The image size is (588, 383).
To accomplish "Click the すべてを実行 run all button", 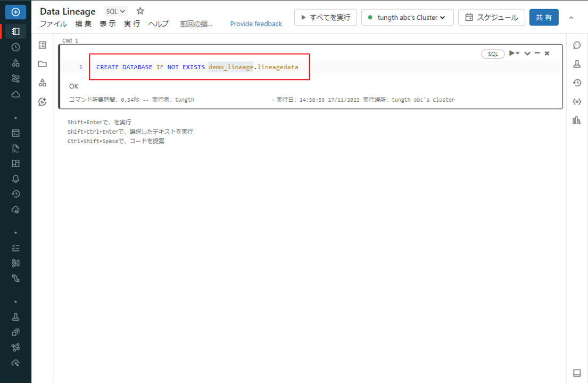I will tap(326, 17).
